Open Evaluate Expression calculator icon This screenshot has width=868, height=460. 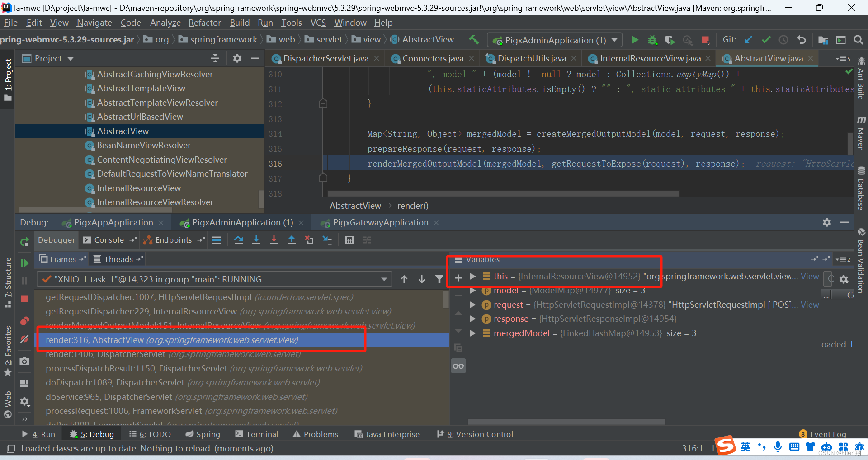click(349, 240)
